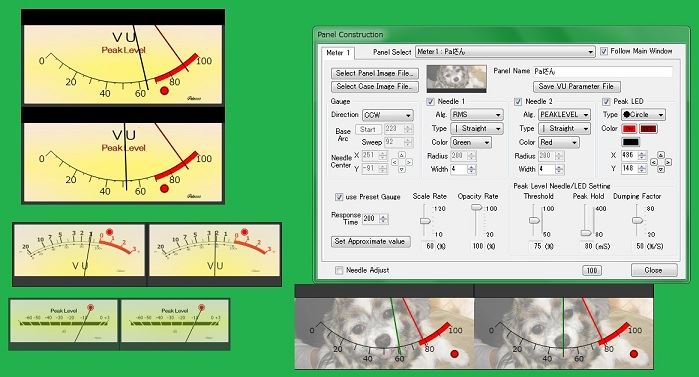Click the right dog-photo VU meter
699x377 pixels.
(564, 327)
